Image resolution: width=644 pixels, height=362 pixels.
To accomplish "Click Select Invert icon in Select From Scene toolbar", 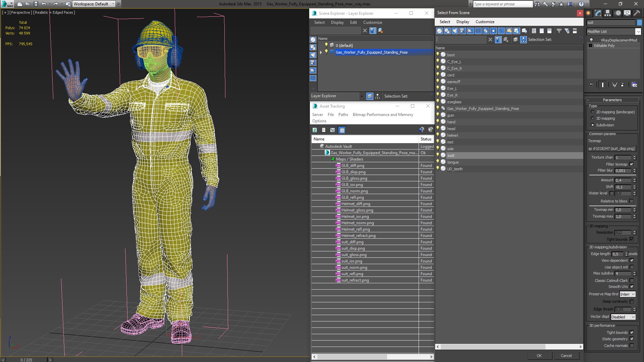I will tap(549, 31).
